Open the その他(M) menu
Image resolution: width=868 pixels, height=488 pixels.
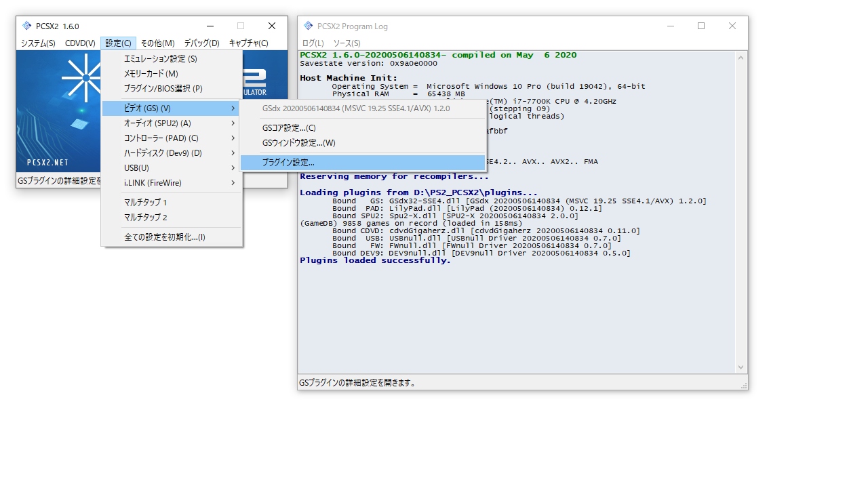(158, 43)
